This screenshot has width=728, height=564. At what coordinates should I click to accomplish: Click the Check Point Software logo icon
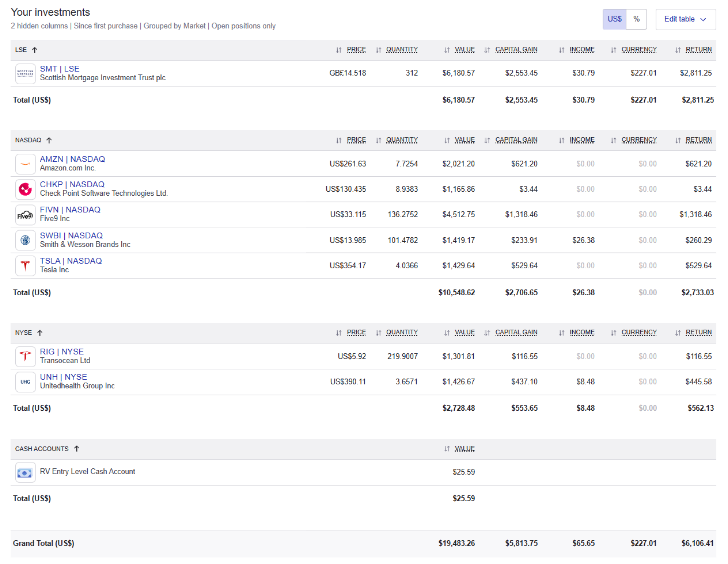tap(25, 189)
